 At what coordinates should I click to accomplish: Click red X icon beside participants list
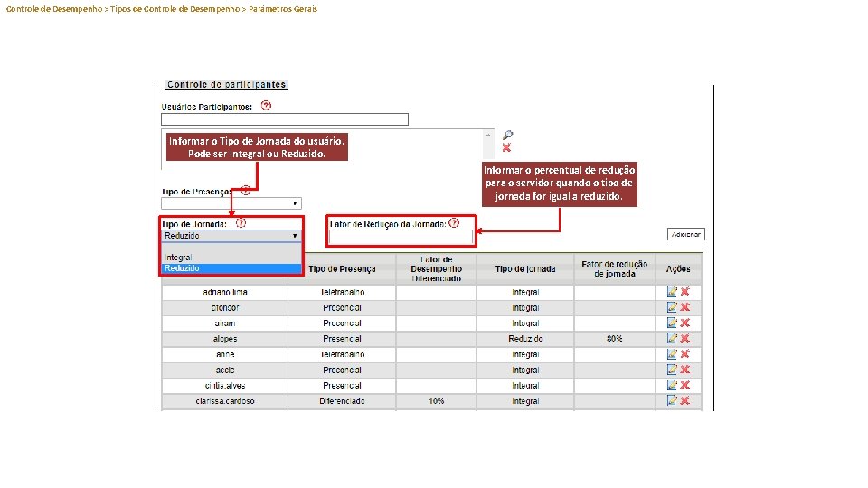point(506,147)
